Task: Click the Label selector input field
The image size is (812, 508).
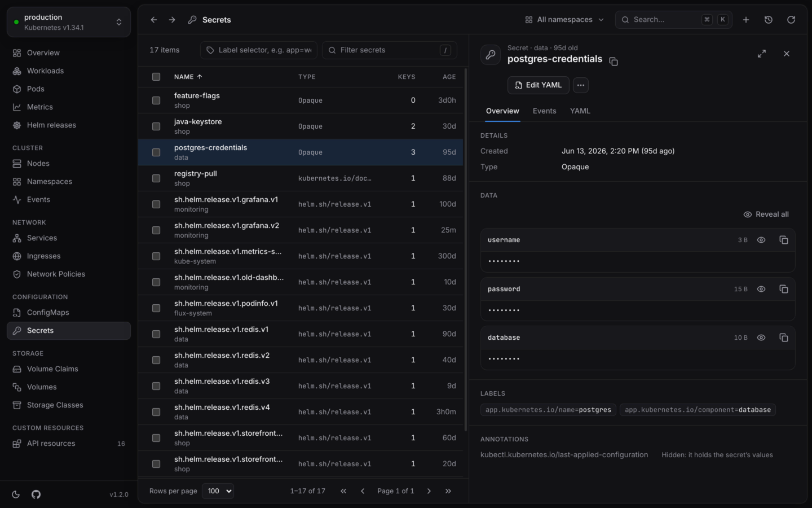Action: (x=259, y=50)
